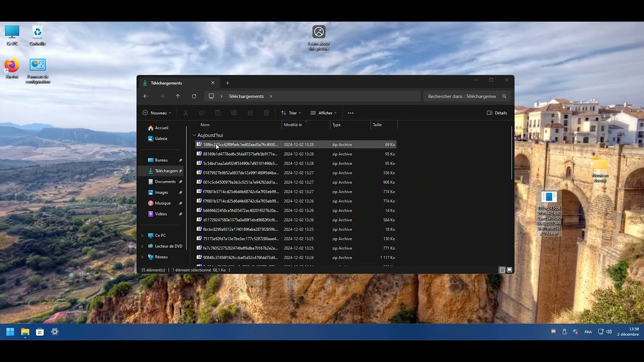Expand Ce PC in navigation pane
Viewport: 644px width, 362px height.
point(142,235)
